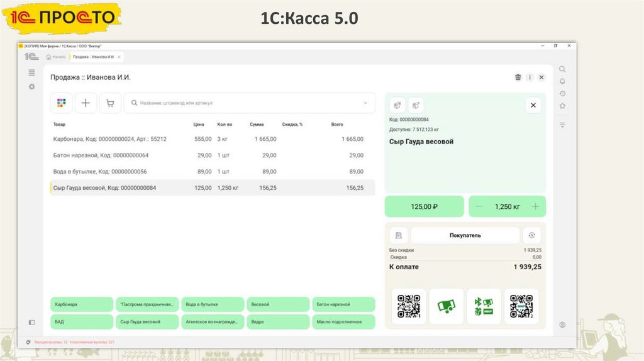This screenshot has height=361, width=644.
Task: Click the Цена column header
Action: pyautogui.click(x=199, y=125)
